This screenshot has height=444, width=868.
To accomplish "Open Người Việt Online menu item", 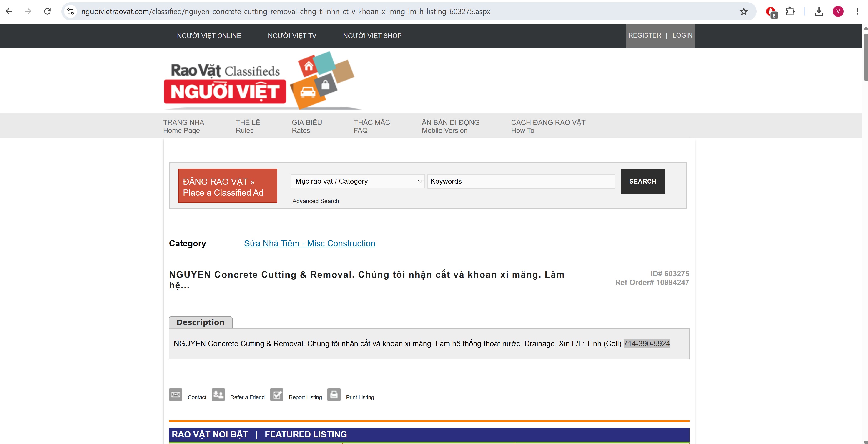I will point(209,36).
